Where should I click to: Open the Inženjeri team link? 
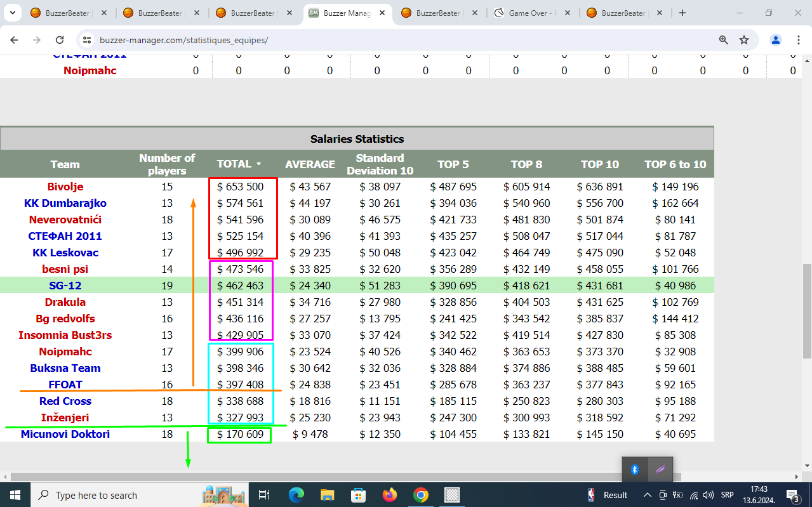pos(65,418)
